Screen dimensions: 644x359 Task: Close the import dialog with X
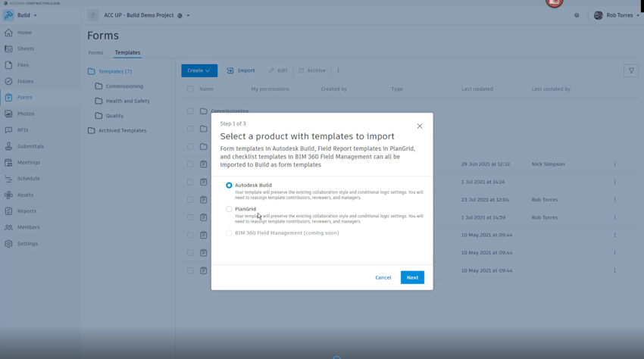pos(419,126)
